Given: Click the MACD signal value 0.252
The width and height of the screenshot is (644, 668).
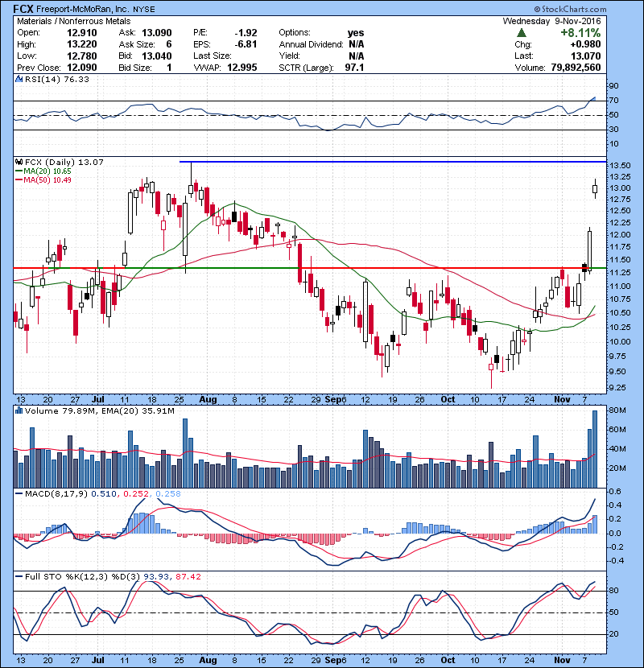Looking at the screenshot, I should [x=136, y=494].
